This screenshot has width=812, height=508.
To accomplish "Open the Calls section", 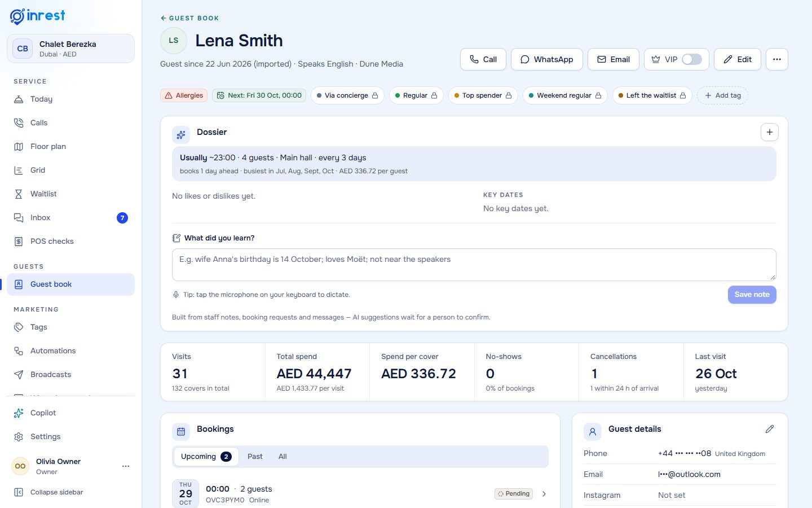I will click(70, 122).
